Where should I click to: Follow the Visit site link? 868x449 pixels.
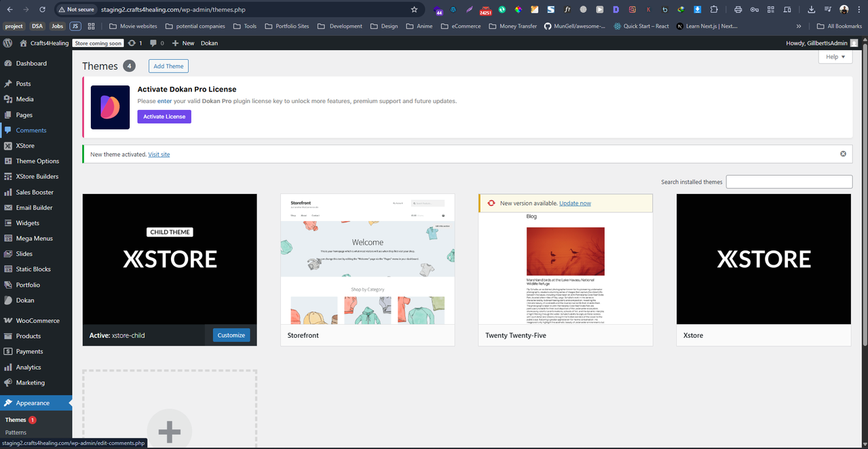pyautogui.click(x=159, y=155)
